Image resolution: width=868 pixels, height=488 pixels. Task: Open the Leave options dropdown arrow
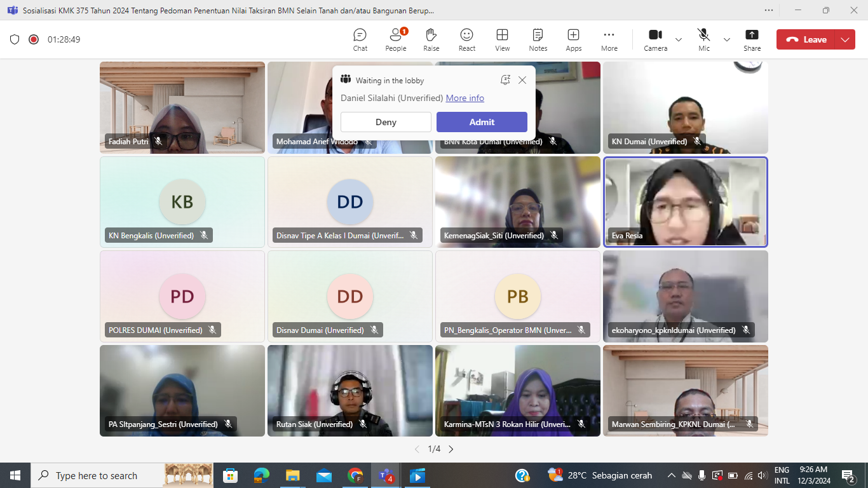(844, 39)
